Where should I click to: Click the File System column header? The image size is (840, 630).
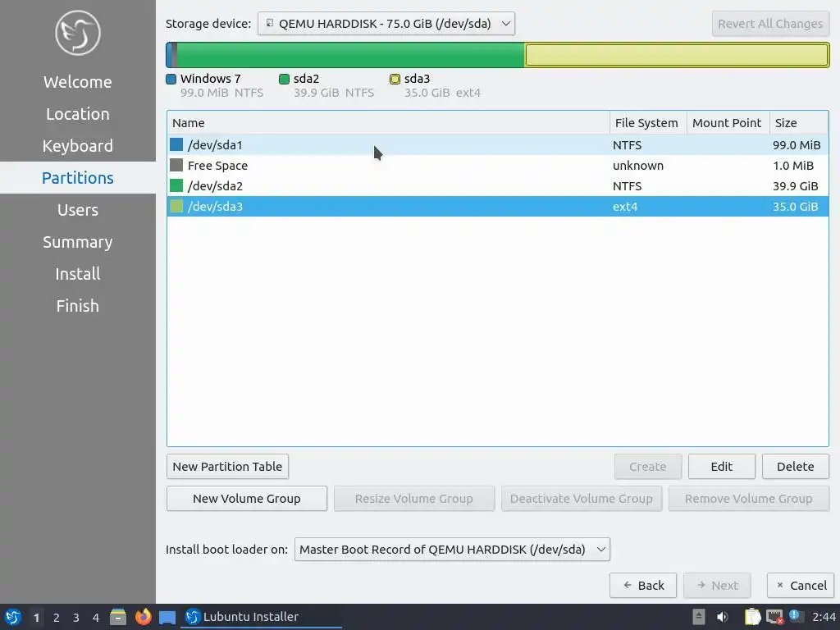[648, 123]
